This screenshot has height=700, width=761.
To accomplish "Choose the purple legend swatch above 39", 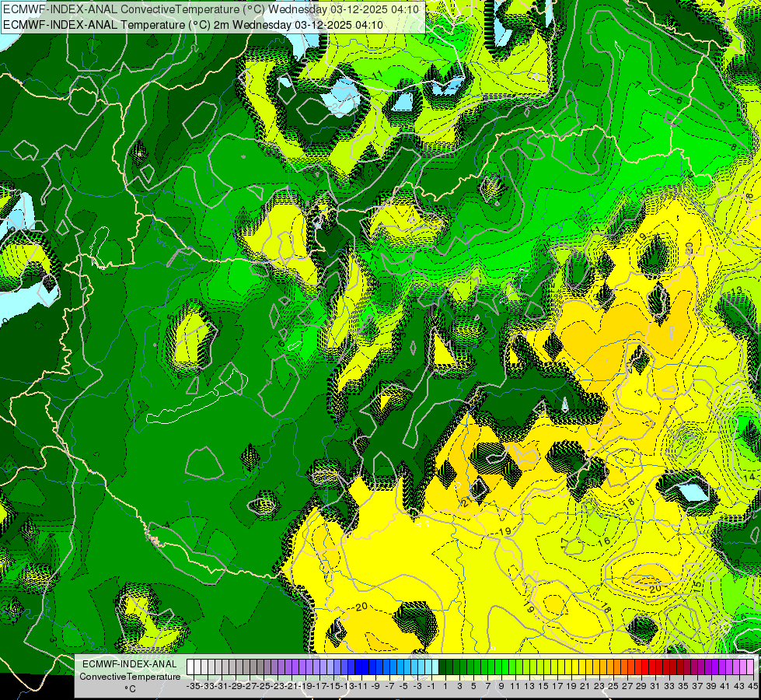I will [708, 667].
